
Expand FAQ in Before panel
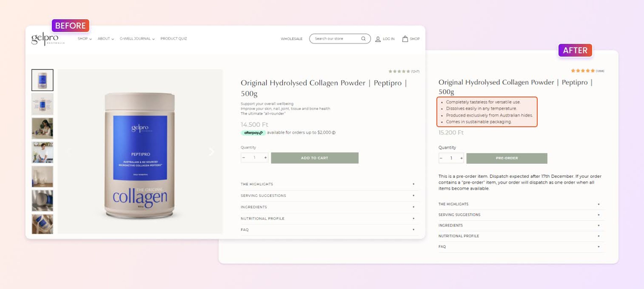click(330, 230)
